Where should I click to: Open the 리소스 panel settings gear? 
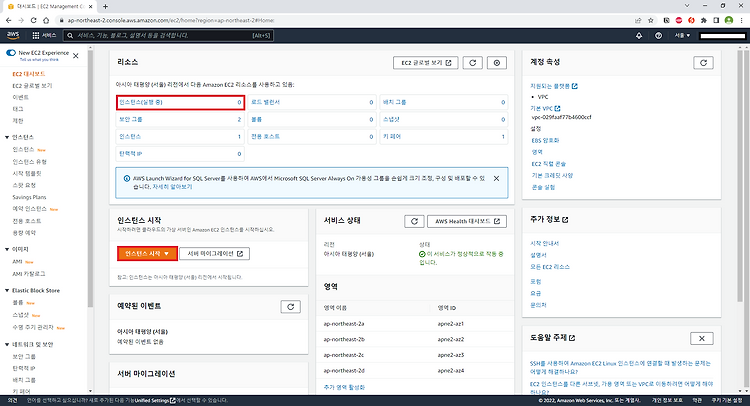pos(496,63)
